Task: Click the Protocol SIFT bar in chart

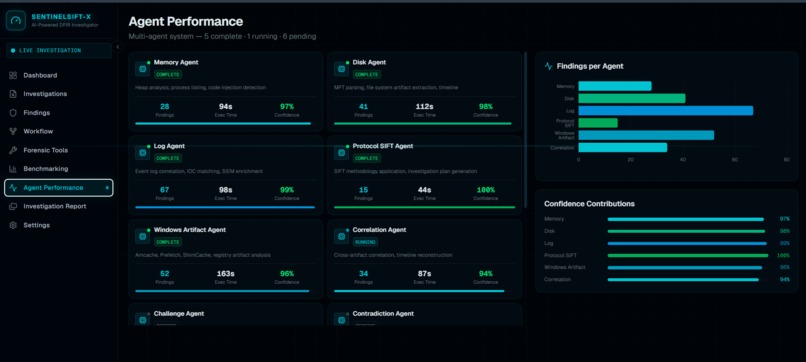Action: (x=598, y=123)
